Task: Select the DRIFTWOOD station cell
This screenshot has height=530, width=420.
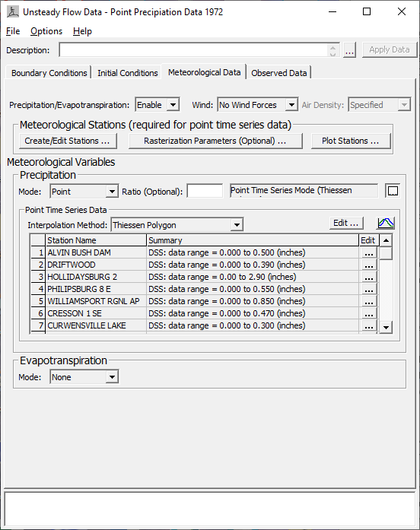Action: pos(96,265)
